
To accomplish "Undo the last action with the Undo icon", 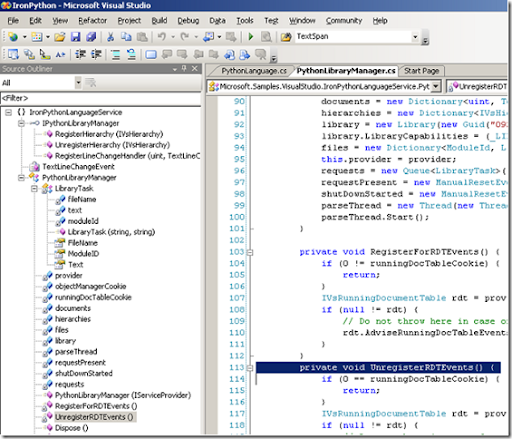I will tap(162, 37).
